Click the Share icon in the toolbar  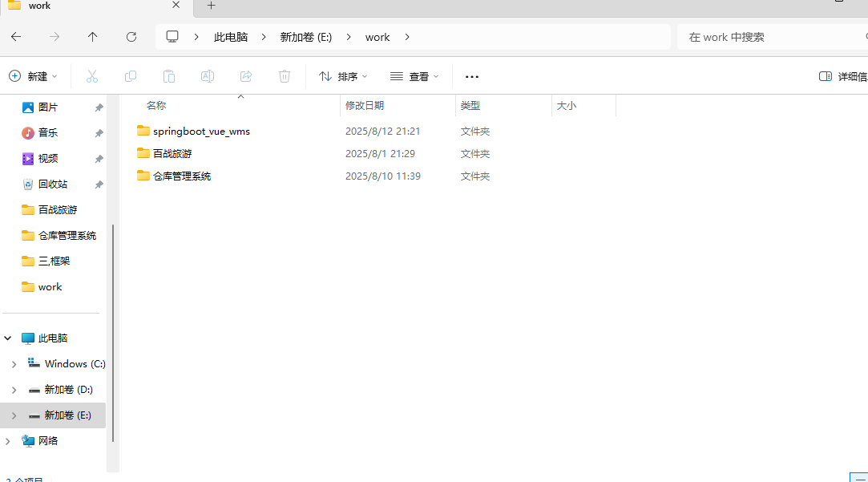246,76
